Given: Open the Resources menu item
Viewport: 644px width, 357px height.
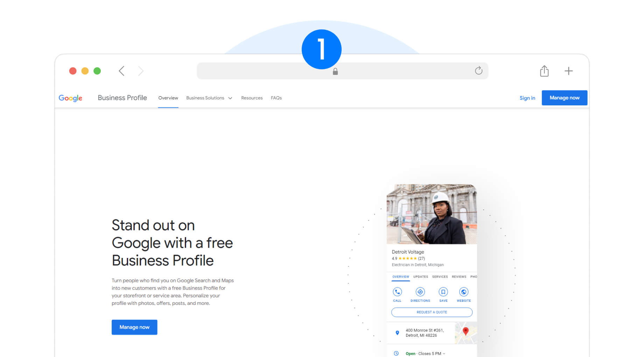Looking at the screenshot, I should [252, 98].
